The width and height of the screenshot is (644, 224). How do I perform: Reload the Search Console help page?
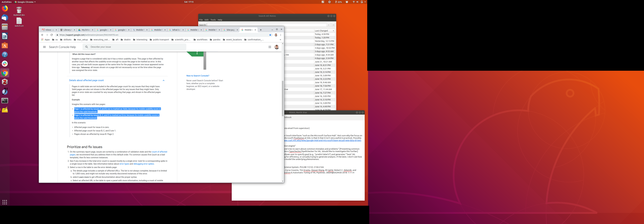coord(51,35)
